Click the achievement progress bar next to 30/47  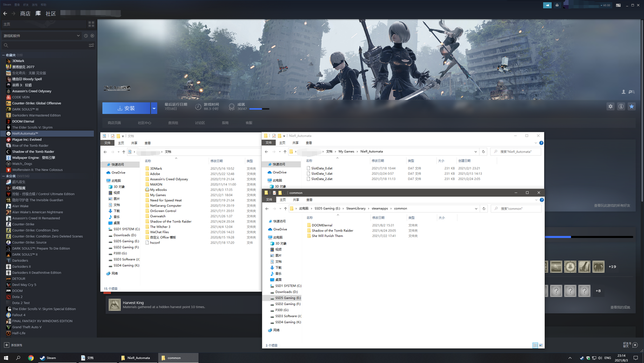click(259, 109)
